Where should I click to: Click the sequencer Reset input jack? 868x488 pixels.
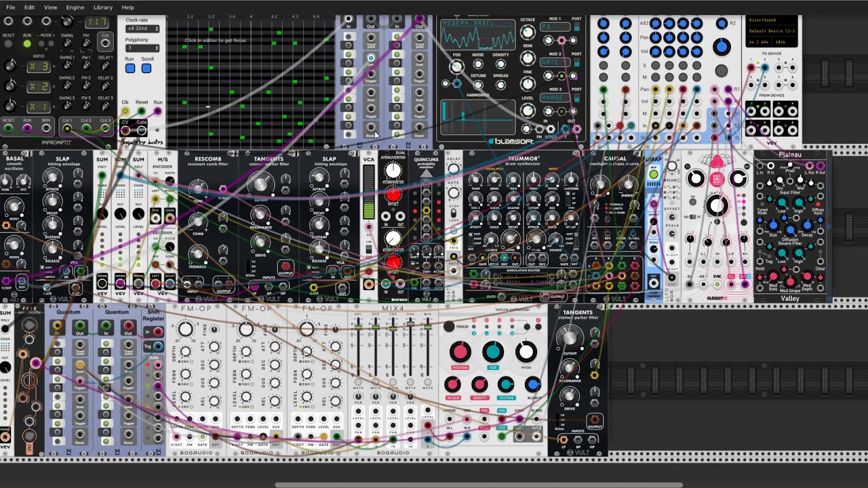point(142,111)
